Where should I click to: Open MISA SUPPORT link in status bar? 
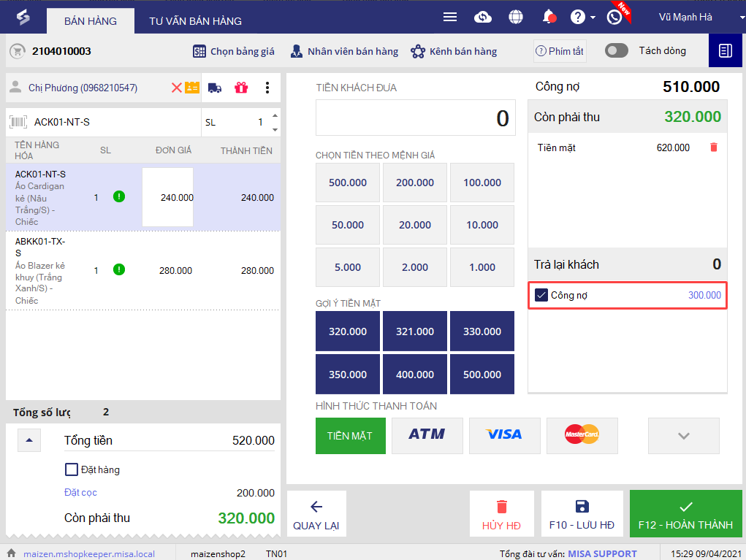(x=602, y=554)
